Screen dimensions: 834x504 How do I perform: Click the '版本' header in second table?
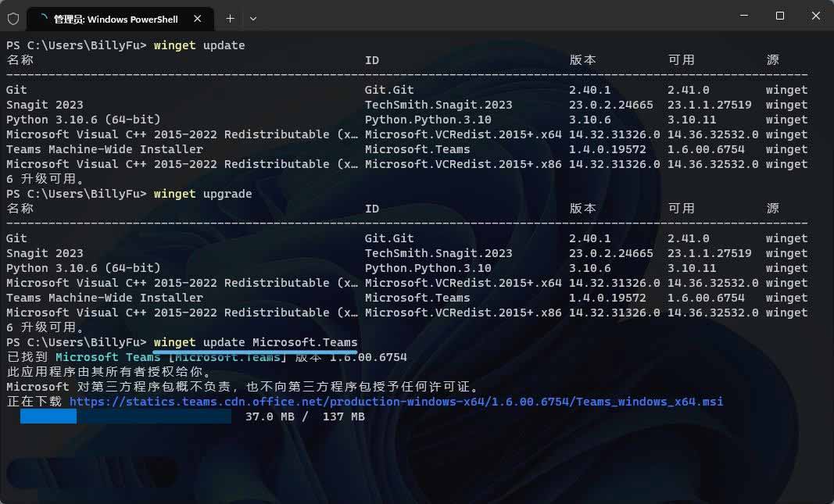pyautogui.click(x=583, y=208)
